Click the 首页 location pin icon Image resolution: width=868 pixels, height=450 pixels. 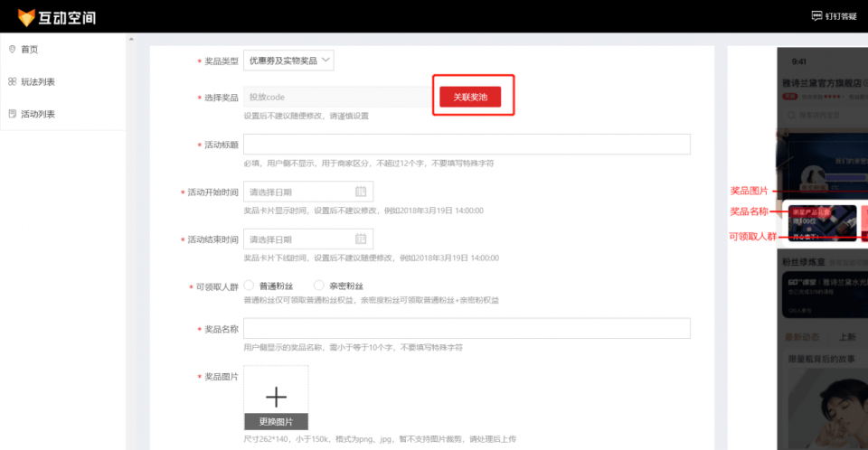(12, 49)
